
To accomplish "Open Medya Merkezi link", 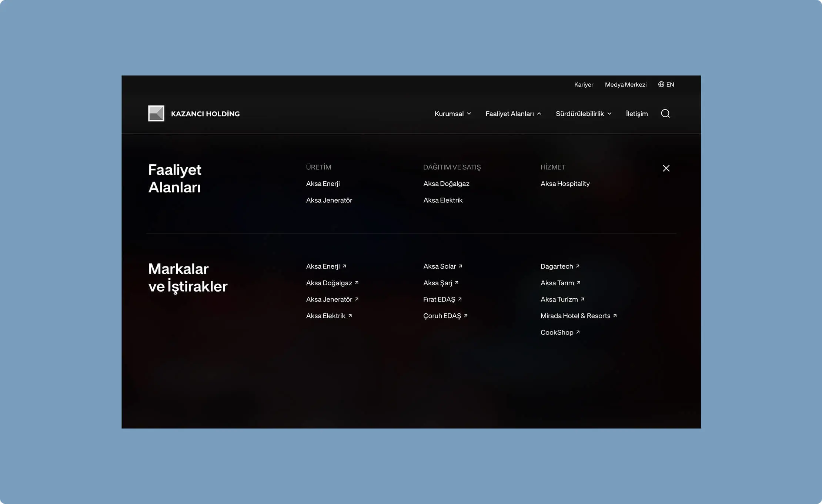I will (x=625, y=85).
